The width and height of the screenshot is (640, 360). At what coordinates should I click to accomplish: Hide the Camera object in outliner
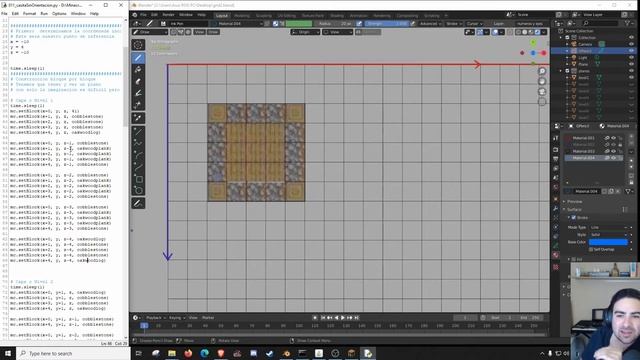(x=631, y=44)
